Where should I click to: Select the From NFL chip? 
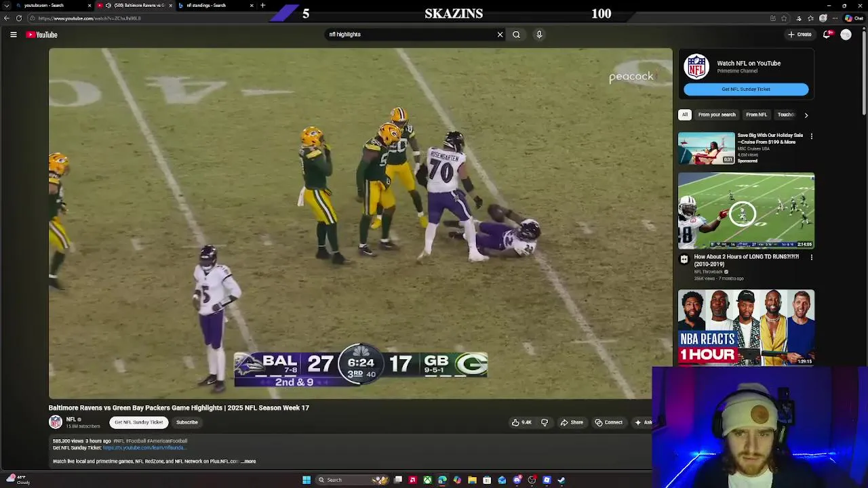[x=756, y=115]
